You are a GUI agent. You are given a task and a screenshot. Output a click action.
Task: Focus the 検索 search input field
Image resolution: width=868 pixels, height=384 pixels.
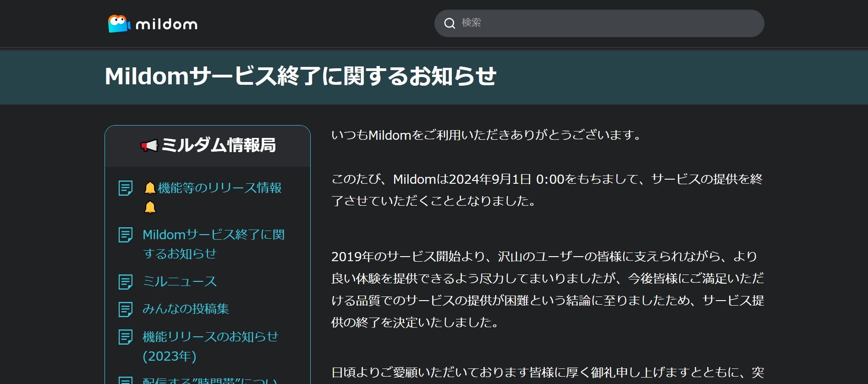(599, 23)
